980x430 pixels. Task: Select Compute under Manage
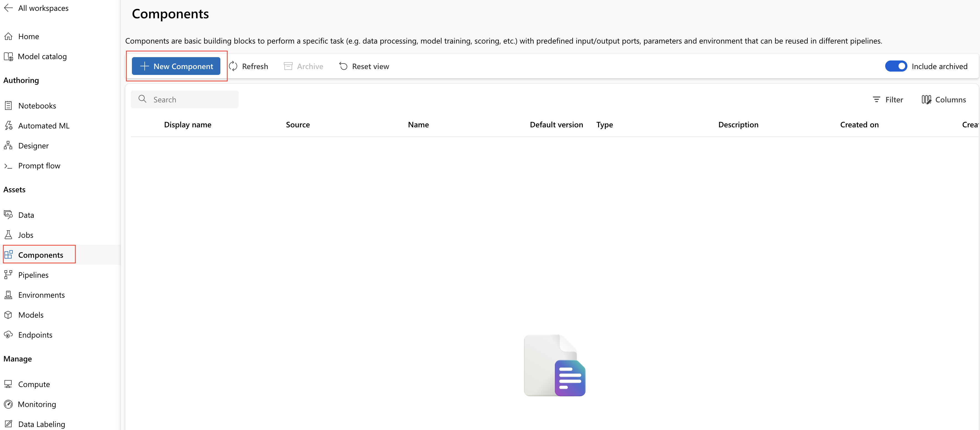coord(34,384)
